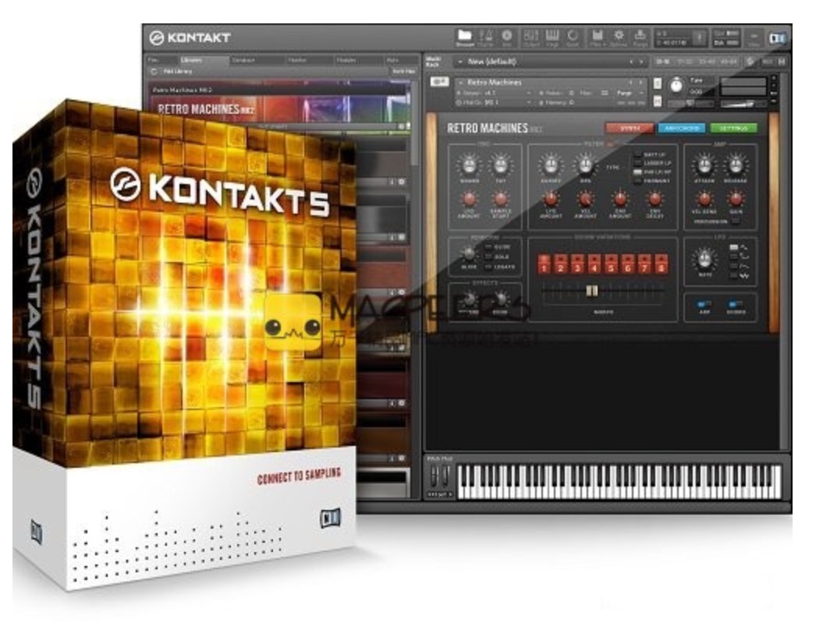Open the instrument Output dropdown
830x644 pixels.
pyautogui.click(x=495, y=93)
